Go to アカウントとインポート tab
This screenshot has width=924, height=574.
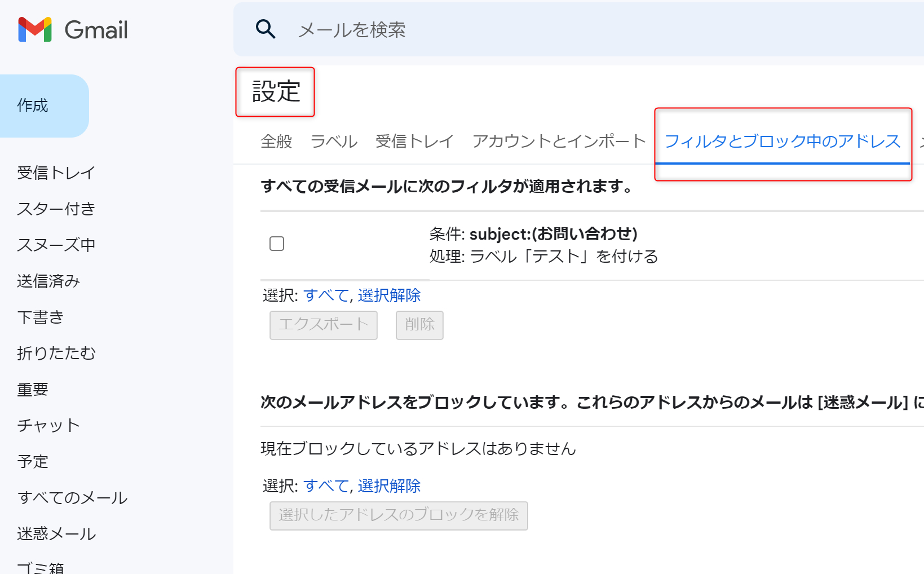click(559, 141)
